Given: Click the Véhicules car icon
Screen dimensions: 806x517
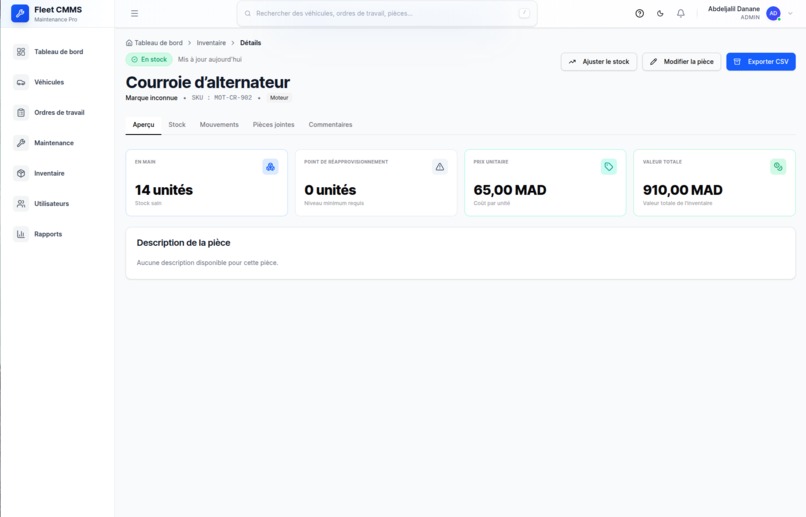Looking at the screenshot, I should tap(21, 82).
